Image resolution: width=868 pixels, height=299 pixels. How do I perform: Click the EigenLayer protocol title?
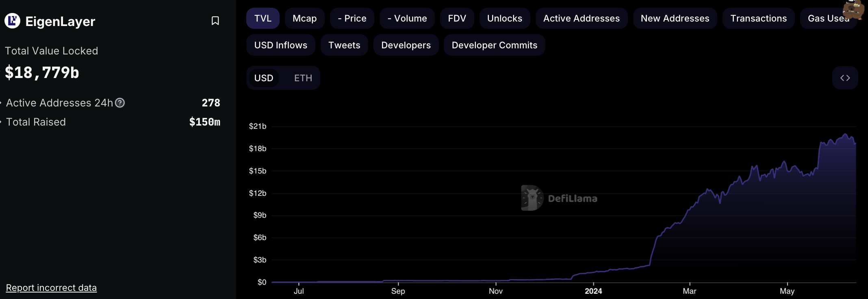coord(60,21)
